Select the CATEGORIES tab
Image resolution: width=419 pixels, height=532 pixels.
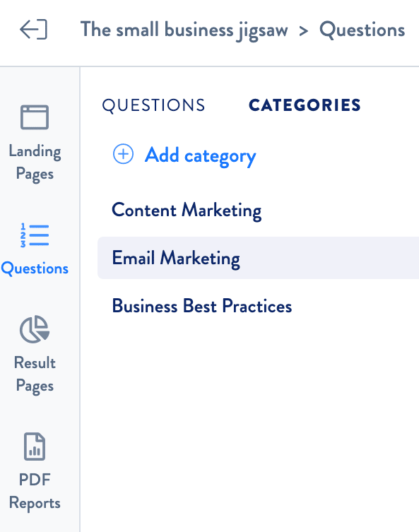(x=305, y=105)
